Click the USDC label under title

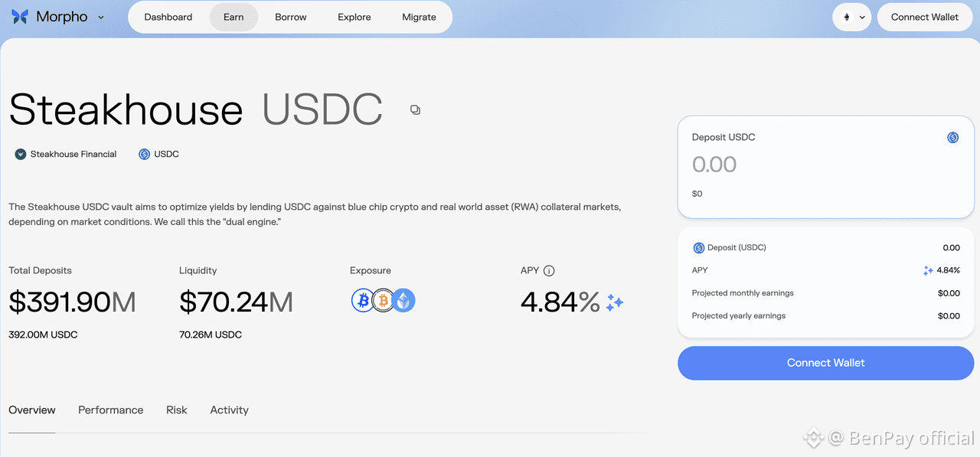pos(166,154)
